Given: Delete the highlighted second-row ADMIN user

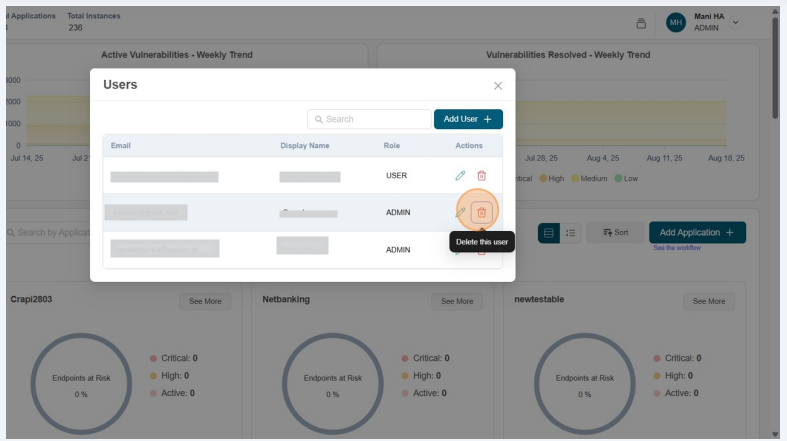Looking at the screenshot, I should click(x=481, y=212).
